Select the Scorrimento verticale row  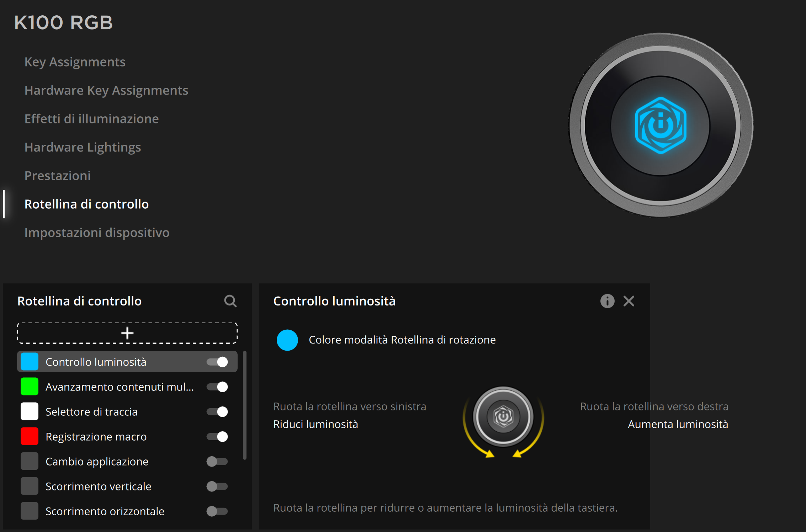pos(127,486)
